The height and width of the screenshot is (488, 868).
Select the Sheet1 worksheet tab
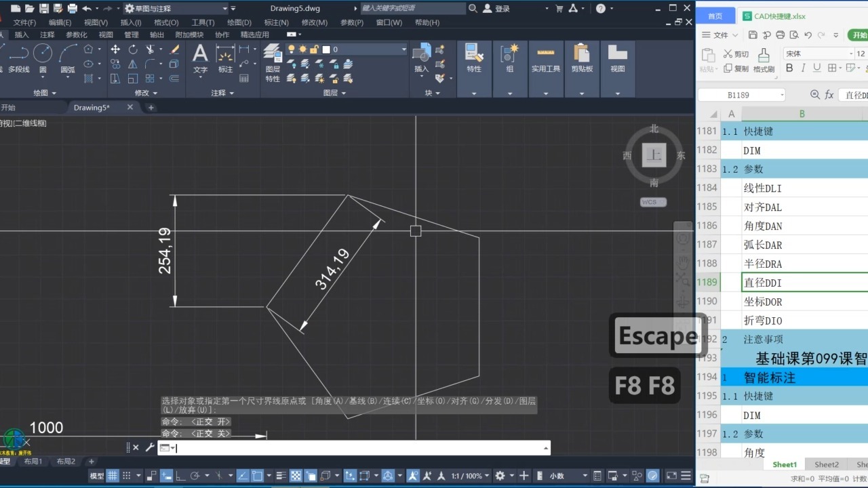pos(785,464)
